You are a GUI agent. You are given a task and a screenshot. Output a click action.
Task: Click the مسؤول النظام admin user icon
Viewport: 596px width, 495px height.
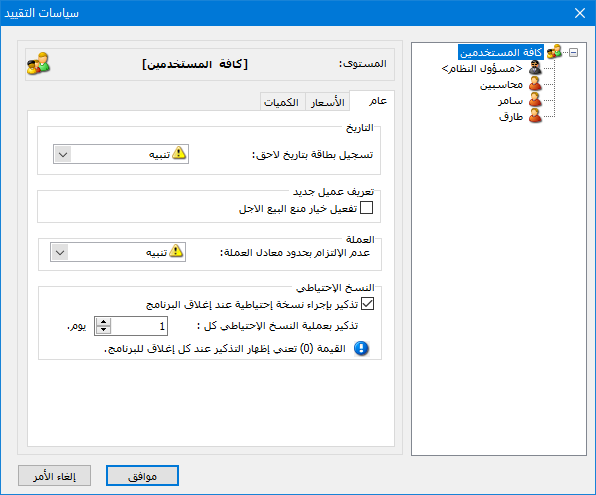tap(535, 68)
